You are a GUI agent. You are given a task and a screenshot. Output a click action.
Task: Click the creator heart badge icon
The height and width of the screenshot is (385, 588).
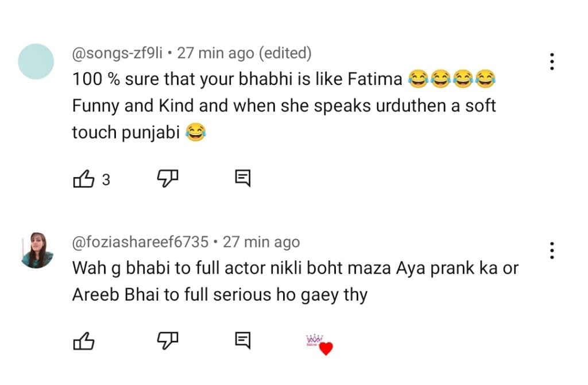pyautogui.click(x=320, y=344)
